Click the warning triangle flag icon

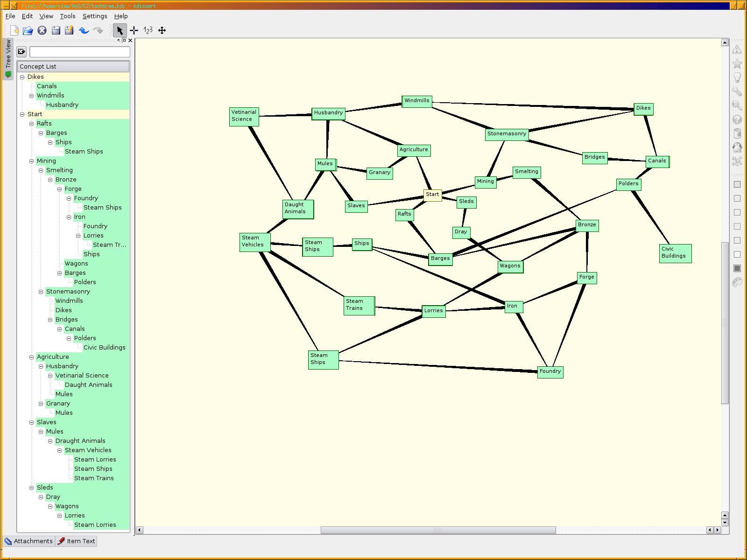coord(737,49)
